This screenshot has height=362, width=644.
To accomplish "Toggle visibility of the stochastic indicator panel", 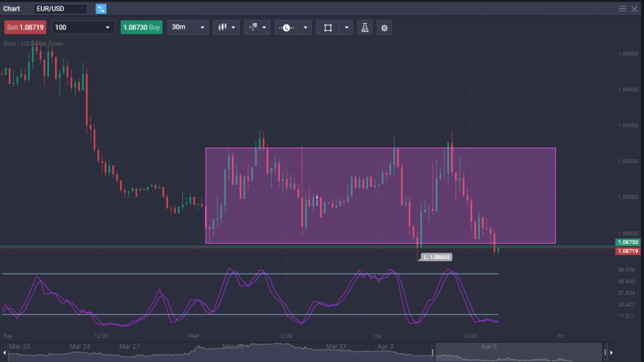I will pyautogui.click(x=252, y=295).
